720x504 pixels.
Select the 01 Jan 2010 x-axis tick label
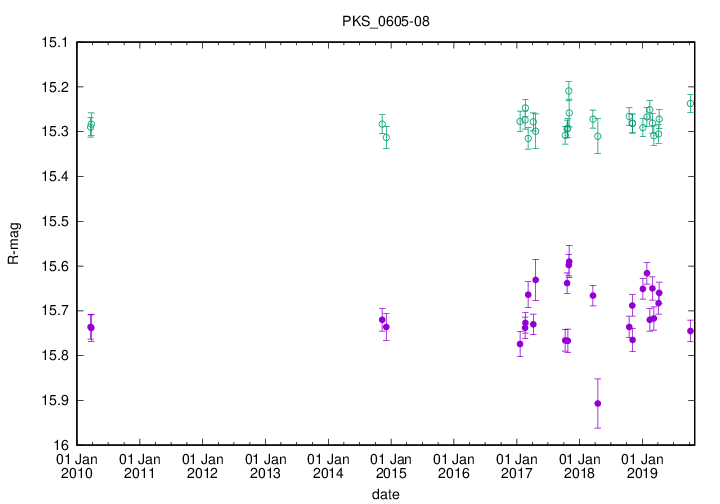click(79, 465)
